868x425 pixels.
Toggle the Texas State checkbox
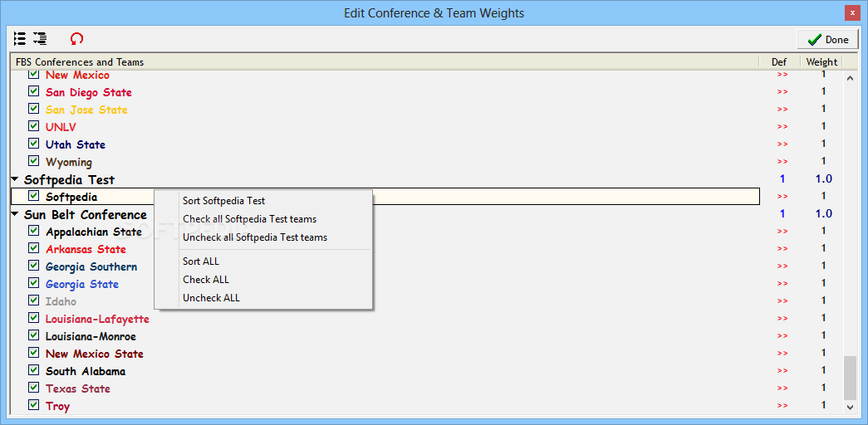click(x=34, y=388)
